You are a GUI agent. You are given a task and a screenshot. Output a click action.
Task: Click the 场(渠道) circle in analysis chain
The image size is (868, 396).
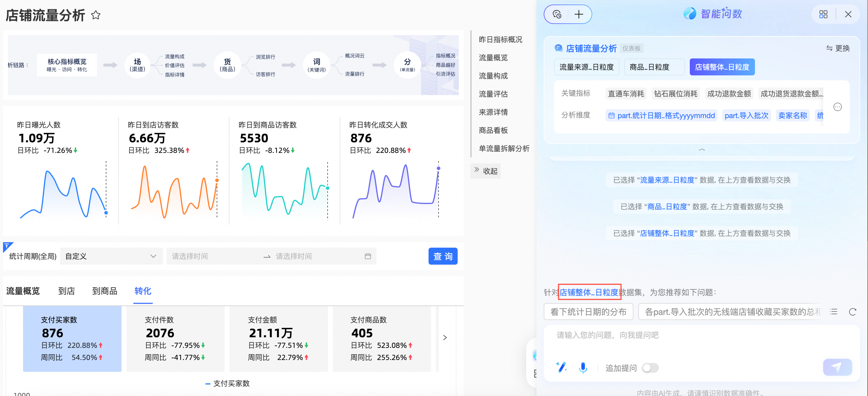[x=138, y=65]
